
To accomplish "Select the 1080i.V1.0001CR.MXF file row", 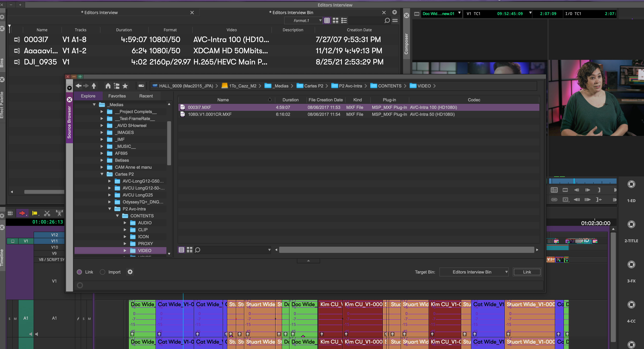I will [209, 114].
